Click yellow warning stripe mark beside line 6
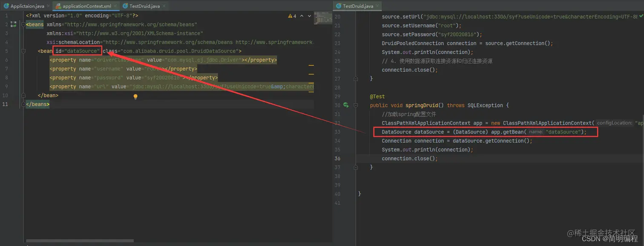 click(311, 66)
